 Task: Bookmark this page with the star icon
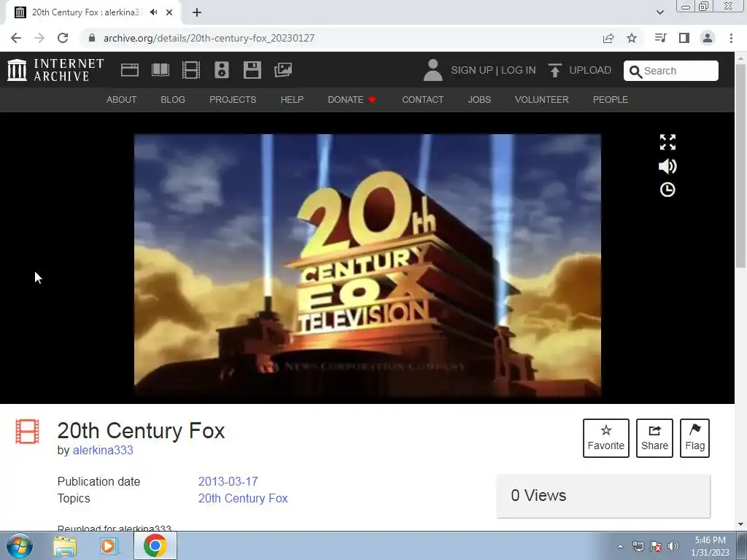tap(632, 38)
